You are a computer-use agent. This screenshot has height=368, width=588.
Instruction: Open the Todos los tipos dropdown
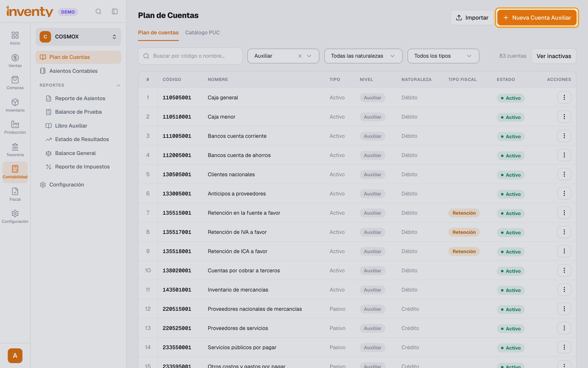coord(443,56)
